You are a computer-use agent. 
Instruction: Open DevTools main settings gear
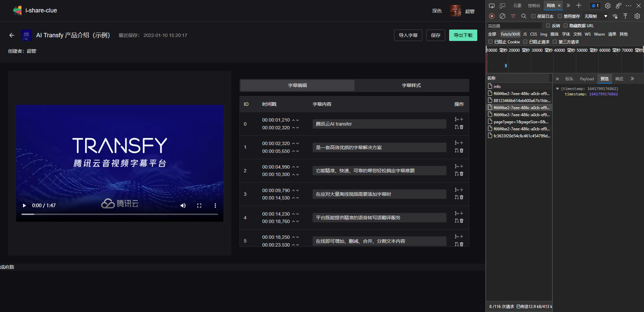click(x=608, y=6)
